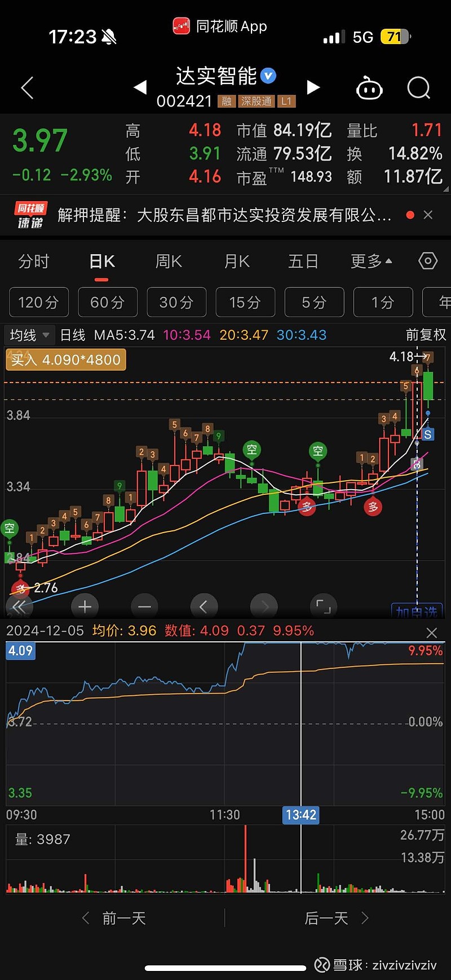Image resolution: width=451 pixels, height=980 pixels.
Task: Open the search magnifier icon
Action: 418,88
